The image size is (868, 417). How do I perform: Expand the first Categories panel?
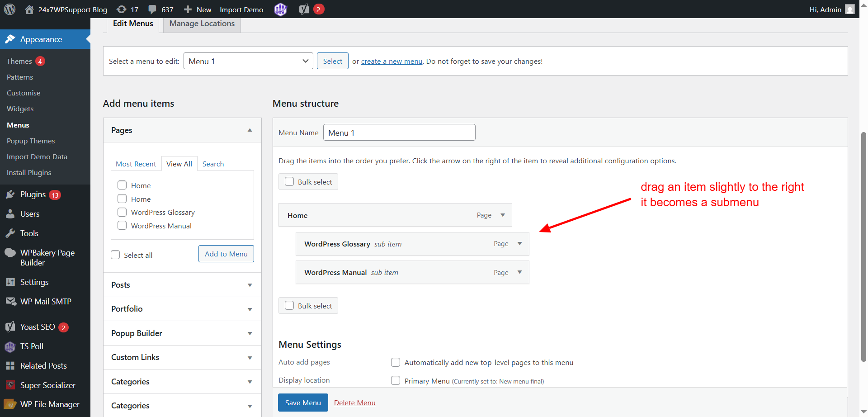[250, 382]
